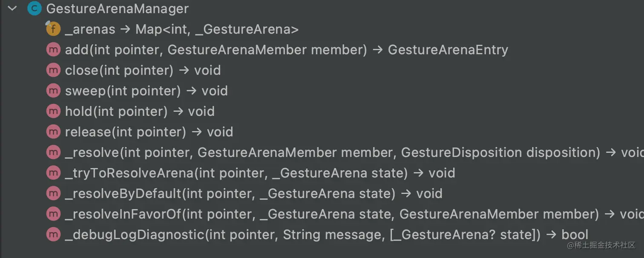
Task: Click the GestureArenaManager class icon
Action: [34, 9]
